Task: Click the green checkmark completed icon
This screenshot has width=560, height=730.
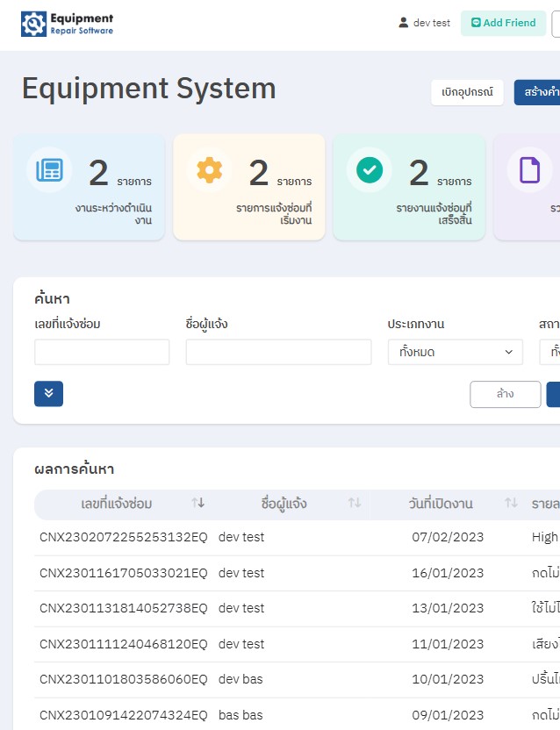Action: (370, 169)
